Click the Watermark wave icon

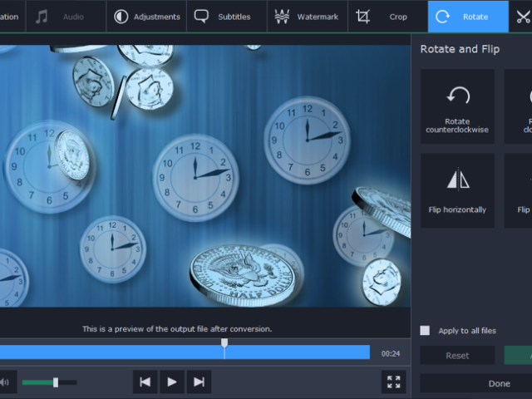tap(282, 17)
